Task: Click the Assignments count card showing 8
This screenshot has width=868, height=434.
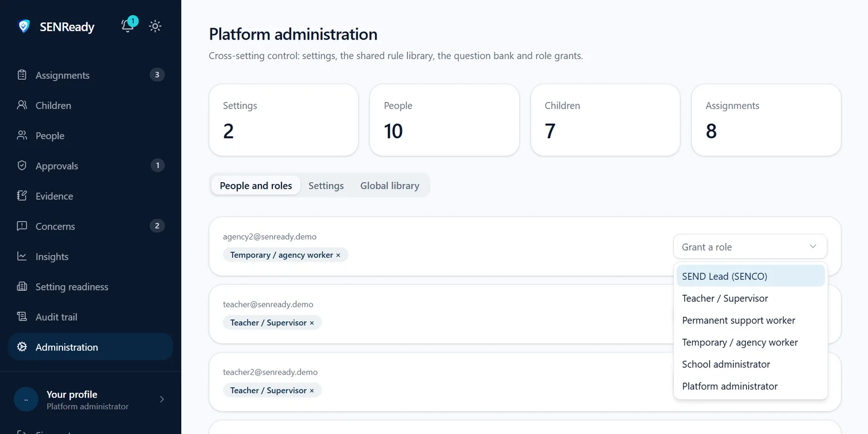Action: click(766, 120)
